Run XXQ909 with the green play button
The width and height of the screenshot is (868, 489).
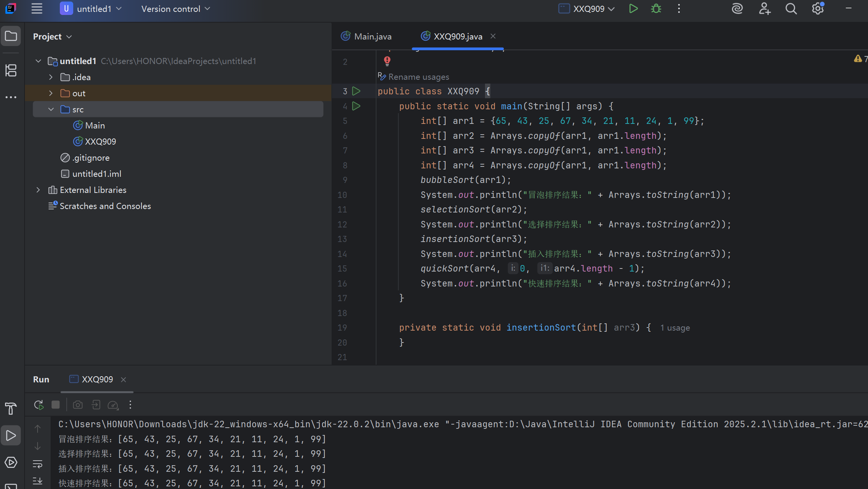click(x=633, y=8)
